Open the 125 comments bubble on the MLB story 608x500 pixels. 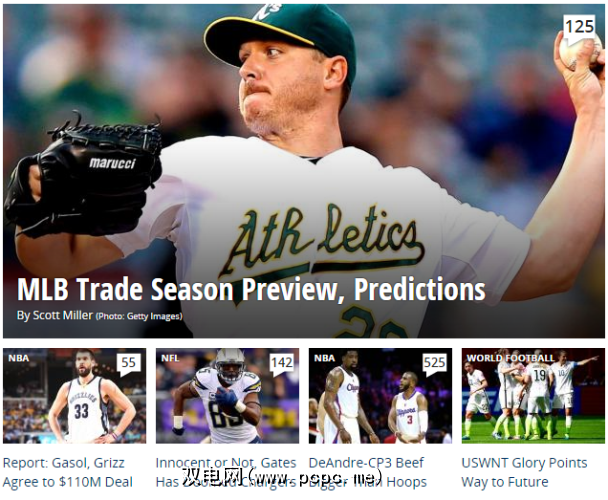tap(579, 28)
